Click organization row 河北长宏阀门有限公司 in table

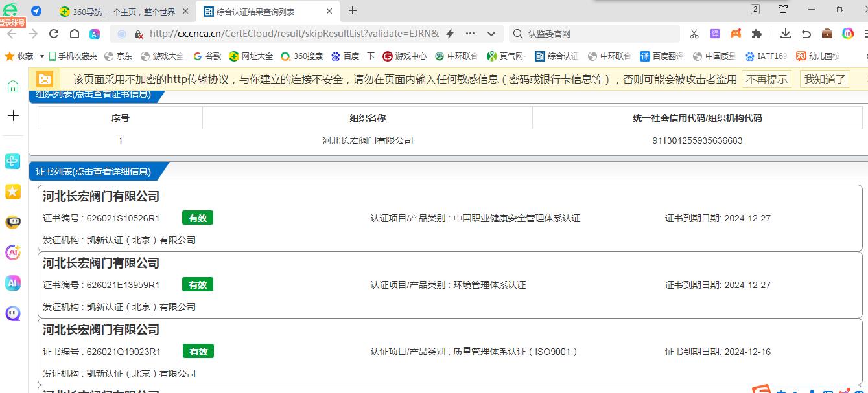pos(368,140)
